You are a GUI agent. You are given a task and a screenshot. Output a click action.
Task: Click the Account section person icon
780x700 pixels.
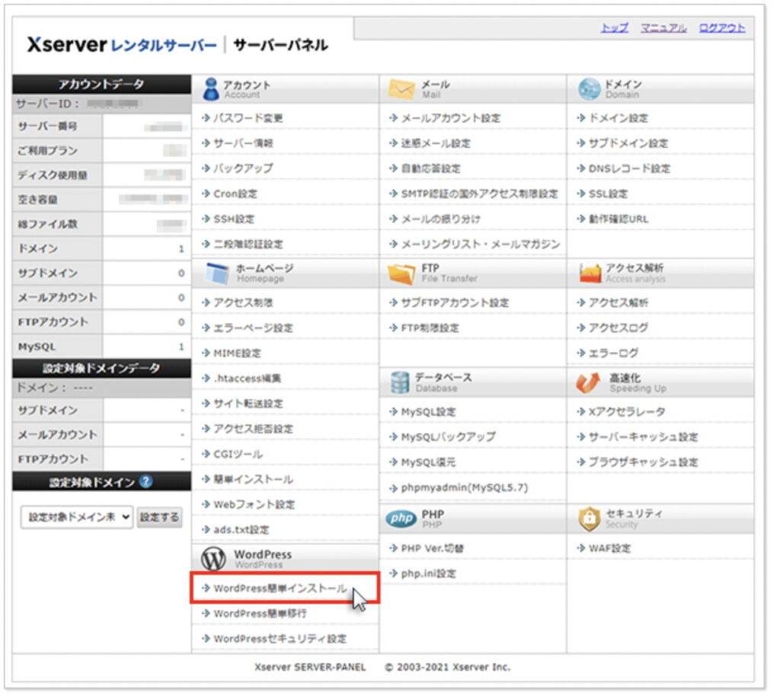(x=211, y=89)
